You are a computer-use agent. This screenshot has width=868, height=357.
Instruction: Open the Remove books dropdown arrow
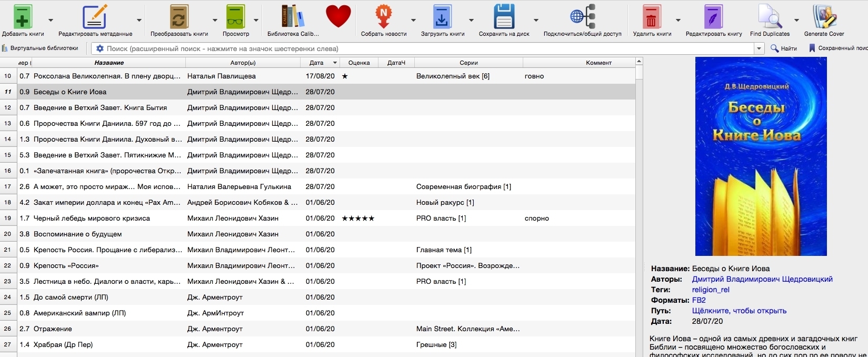(x=678, y=20)
